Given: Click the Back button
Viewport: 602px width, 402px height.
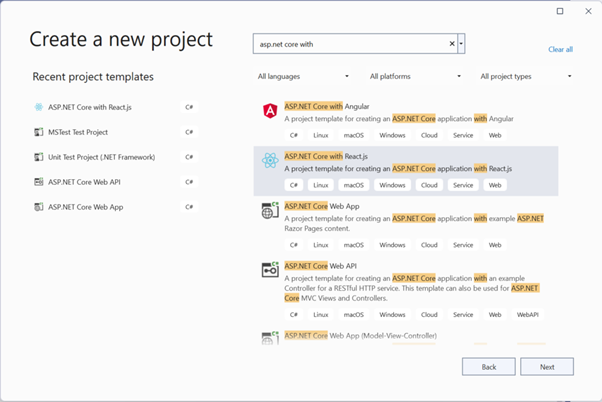Looking at the screenshot, I should 488,367.
